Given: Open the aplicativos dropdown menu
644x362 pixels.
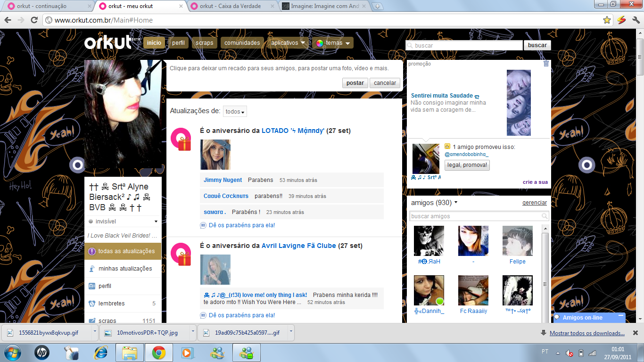Looking at the screenshot, I should coord(289,43).
